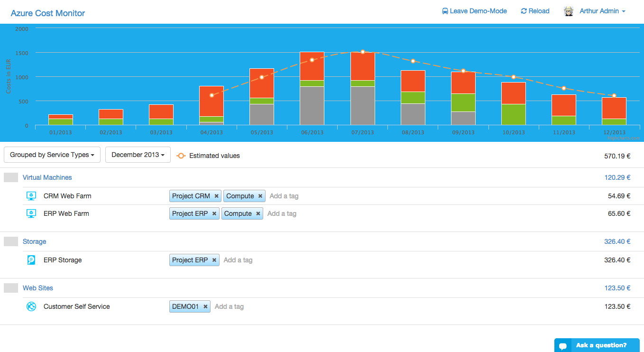Click the Arthur Admin avatar image
This screenshot has width=644, height=352.
click(568, 11)
